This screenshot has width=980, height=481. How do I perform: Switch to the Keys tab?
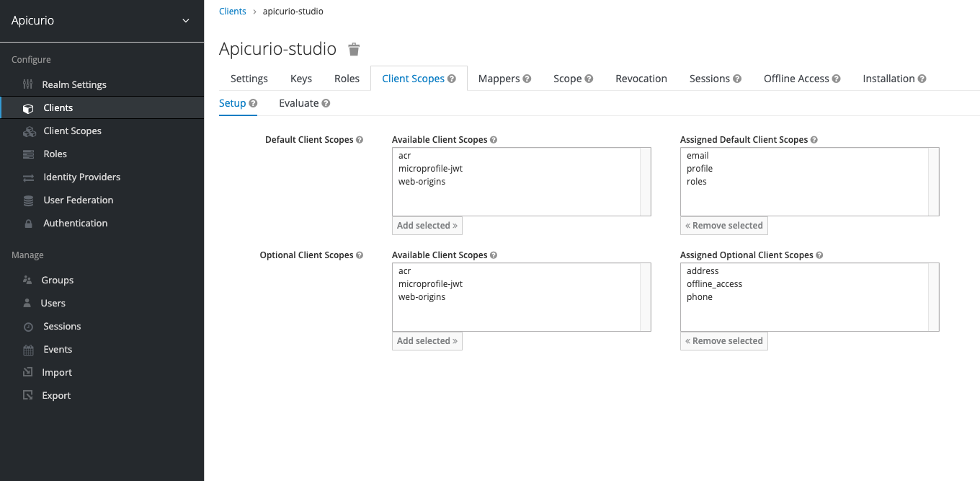(301, 79)
